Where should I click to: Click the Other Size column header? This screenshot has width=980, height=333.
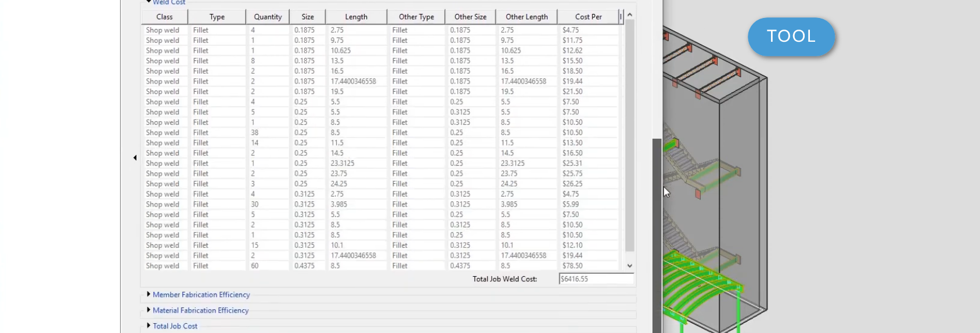pos(470,17)
